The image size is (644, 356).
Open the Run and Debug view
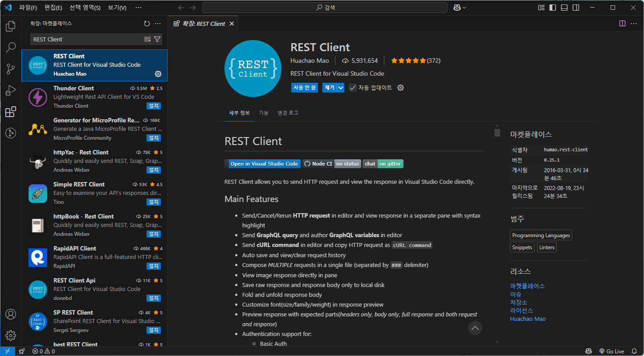[11, 90]
